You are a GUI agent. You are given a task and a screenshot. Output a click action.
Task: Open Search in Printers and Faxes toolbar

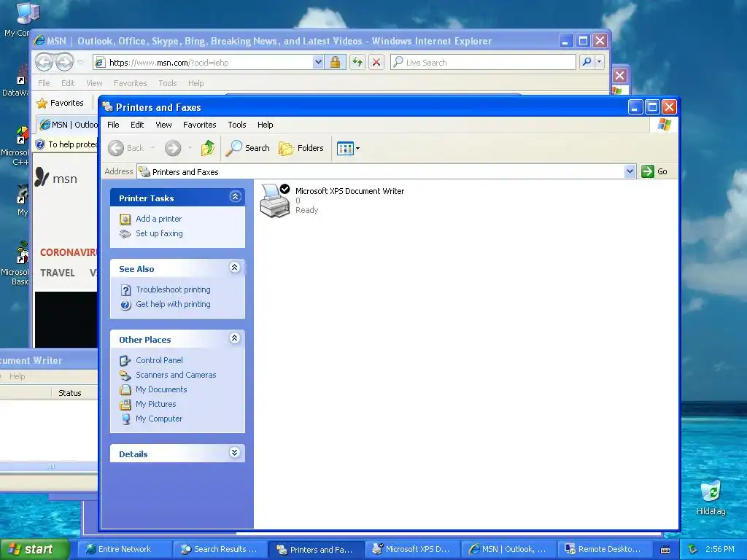[x=248, y=148]
